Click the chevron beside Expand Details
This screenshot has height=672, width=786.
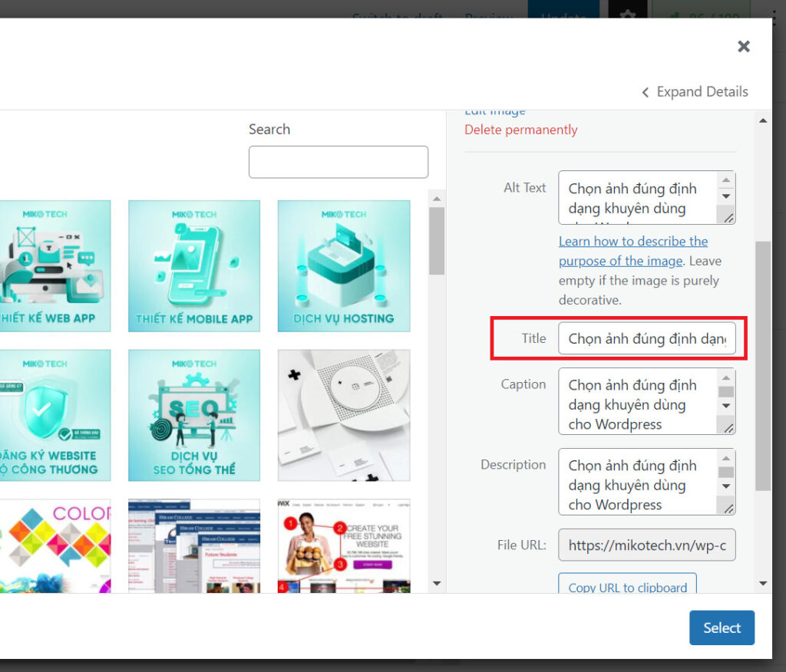646,91
